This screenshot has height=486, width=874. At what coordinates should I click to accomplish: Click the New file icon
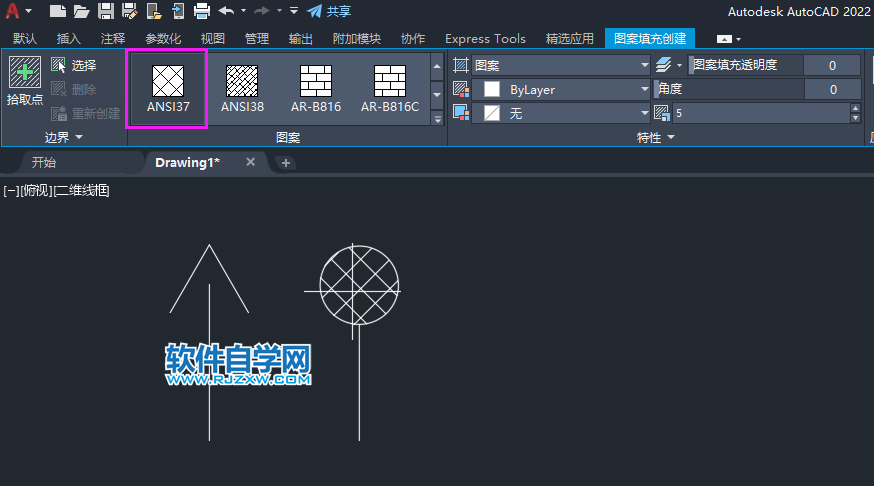[57, 11]
